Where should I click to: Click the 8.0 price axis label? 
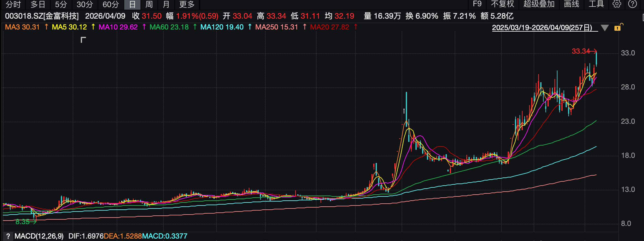pos(626,224)
